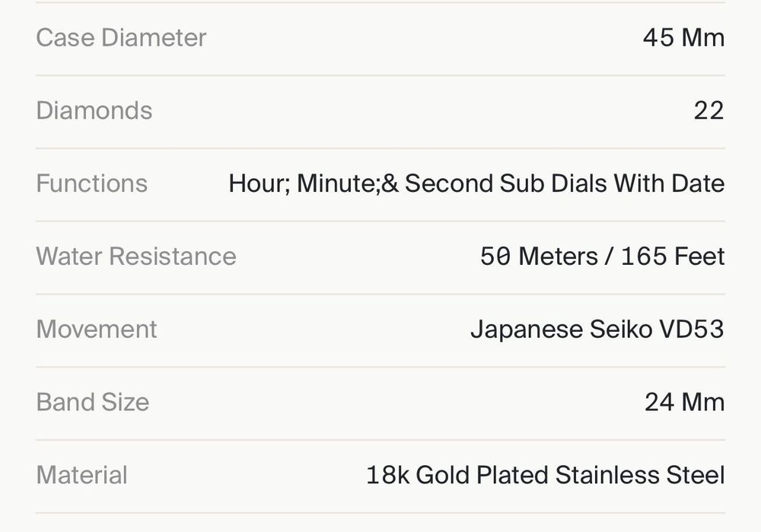Click the Functions row label
Viewport: 761px width, 532px height.
[x=91, y=183]
